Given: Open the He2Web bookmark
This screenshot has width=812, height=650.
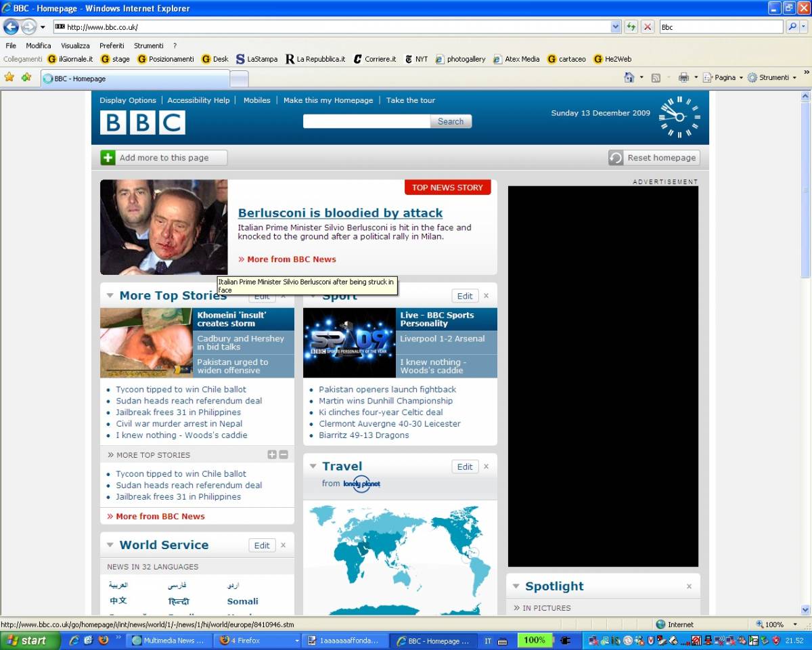Looking at the screenshot, I should (613, 59).
